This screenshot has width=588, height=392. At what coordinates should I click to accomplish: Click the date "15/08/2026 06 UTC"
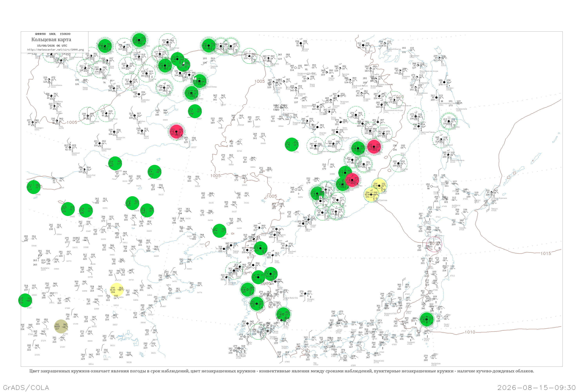click(52, 46)
